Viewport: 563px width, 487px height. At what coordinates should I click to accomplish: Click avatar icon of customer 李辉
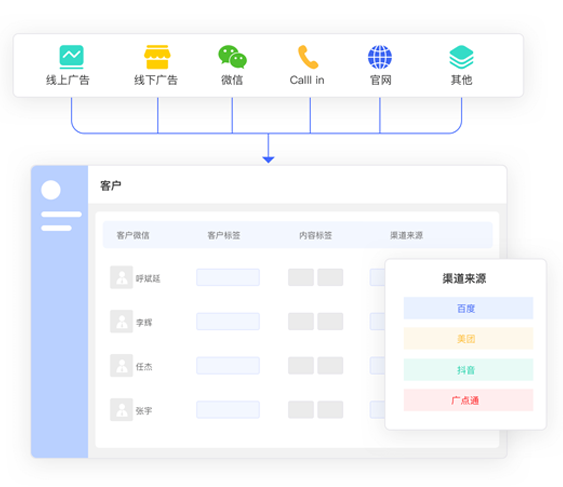click(x=121, y=321)
